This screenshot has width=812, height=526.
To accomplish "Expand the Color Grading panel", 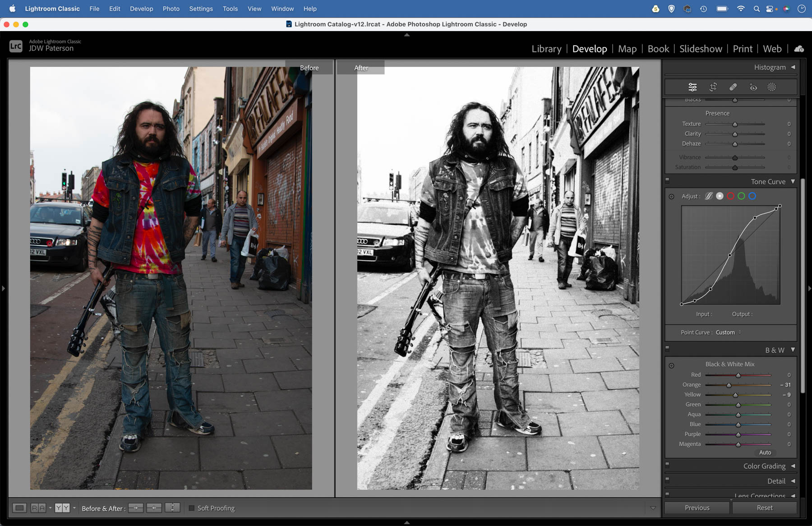I will (x=764, y=466).
